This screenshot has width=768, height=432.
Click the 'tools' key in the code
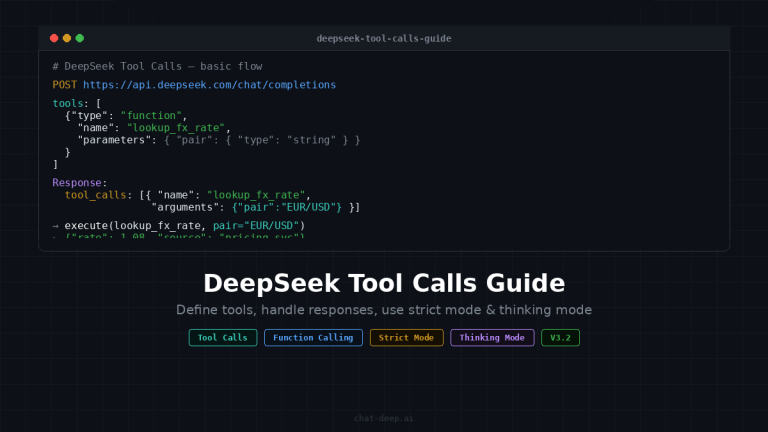68,103
